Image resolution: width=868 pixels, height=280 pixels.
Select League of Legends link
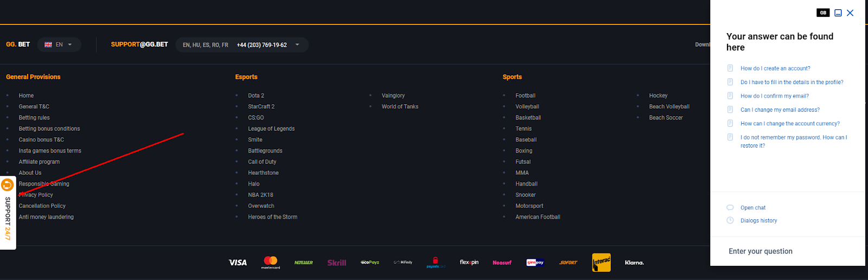(x=271, y=129)
